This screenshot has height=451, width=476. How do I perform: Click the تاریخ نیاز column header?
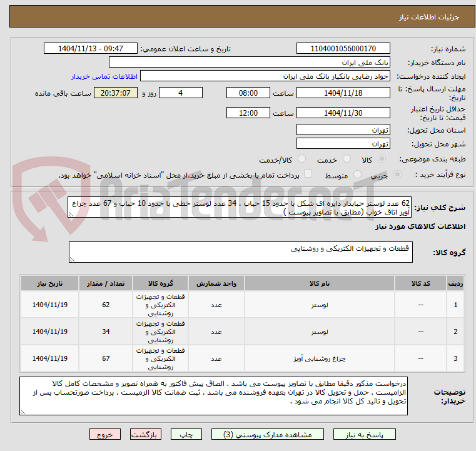click(x=50, y=283)
